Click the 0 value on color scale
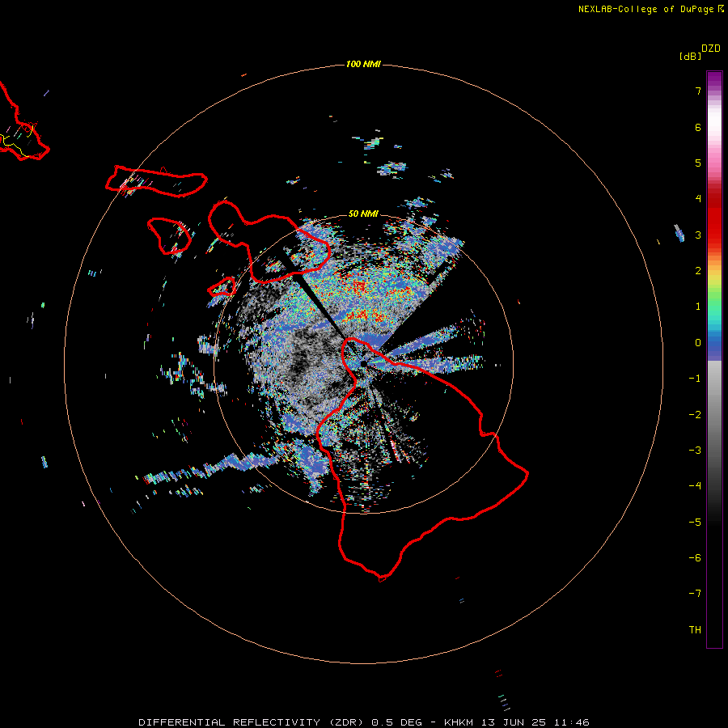 [x=698, y=343]
